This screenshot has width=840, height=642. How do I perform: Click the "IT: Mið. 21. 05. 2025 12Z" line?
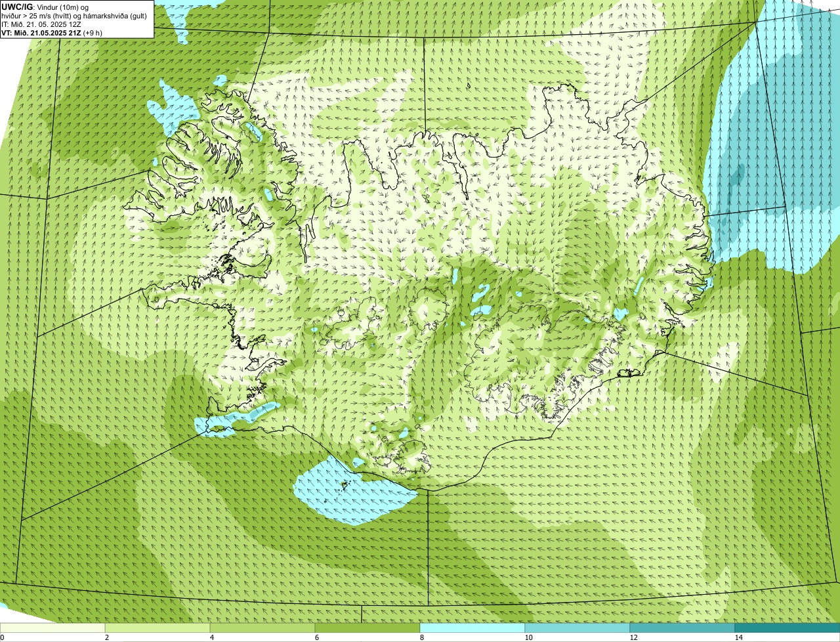tap(41, 24)
